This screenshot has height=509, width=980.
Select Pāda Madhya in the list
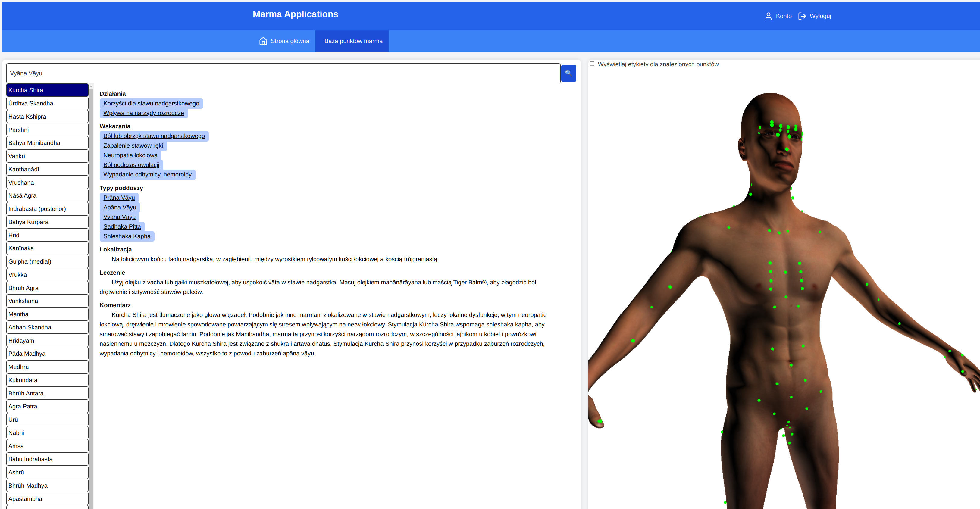[x=47, y=354]
